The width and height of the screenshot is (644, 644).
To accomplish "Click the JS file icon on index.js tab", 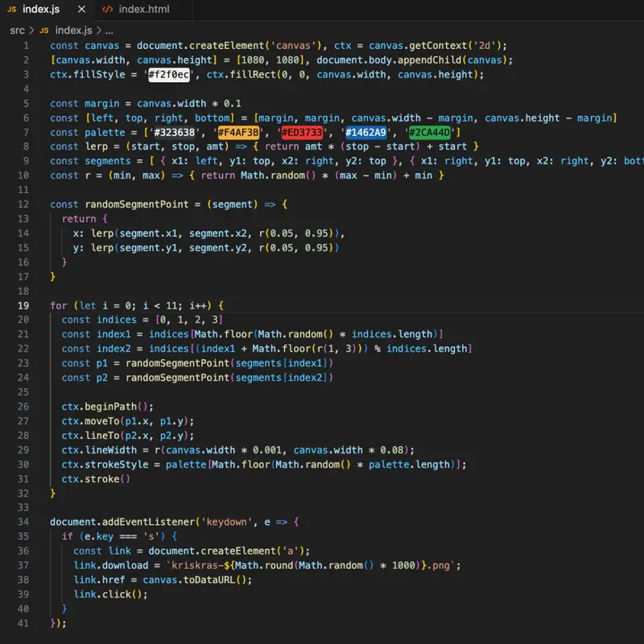I will coord(11,10).
